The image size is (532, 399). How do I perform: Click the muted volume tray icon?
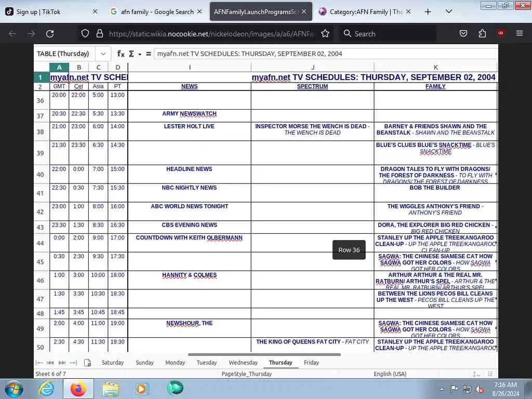(480, 390)
